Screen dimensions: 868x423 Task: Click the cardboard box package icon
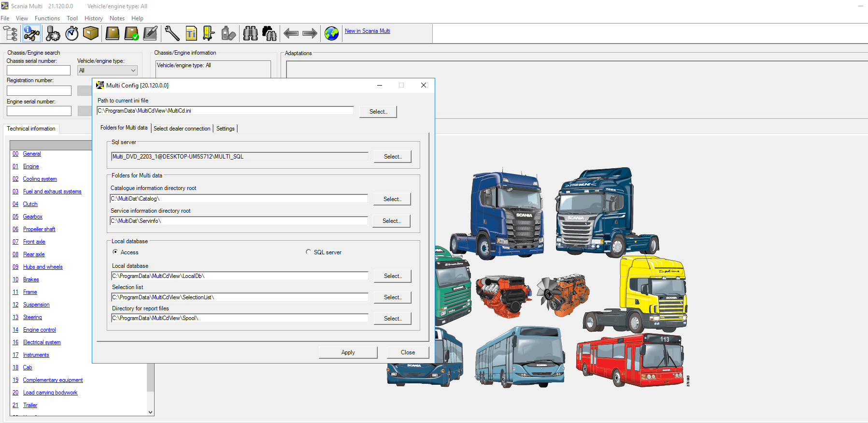point(90,33)
